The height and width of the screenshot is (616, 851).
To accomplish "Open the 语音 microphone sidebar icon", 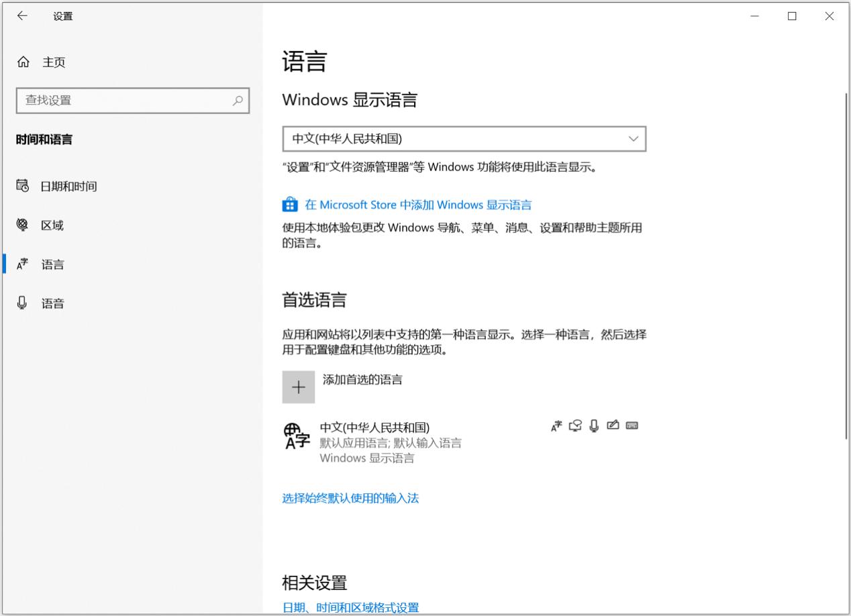I will [x=22, y=303].
